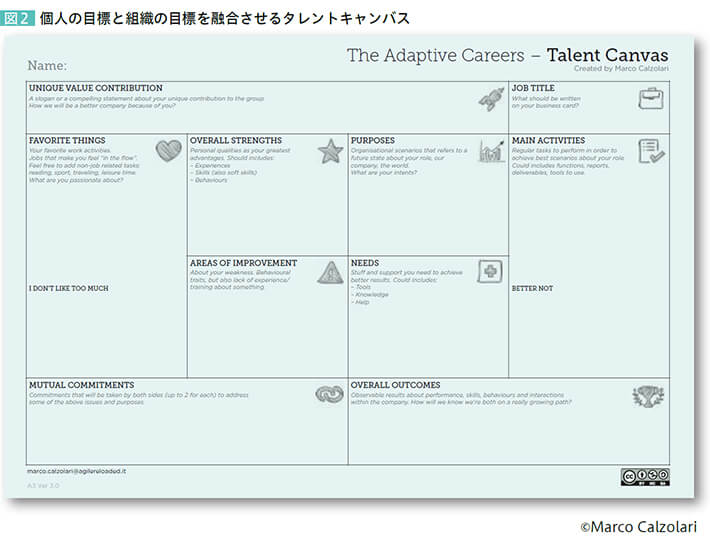710x542 pixels.
Task: Click the heart icon in Favorite Things
Action: [x=168, y=151]
